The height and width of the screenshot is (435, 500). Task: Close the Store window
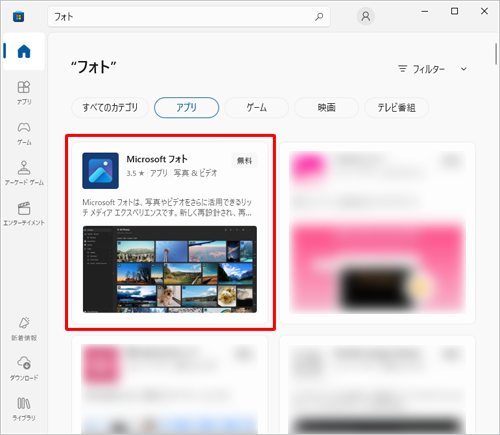(x=484, y=11)
